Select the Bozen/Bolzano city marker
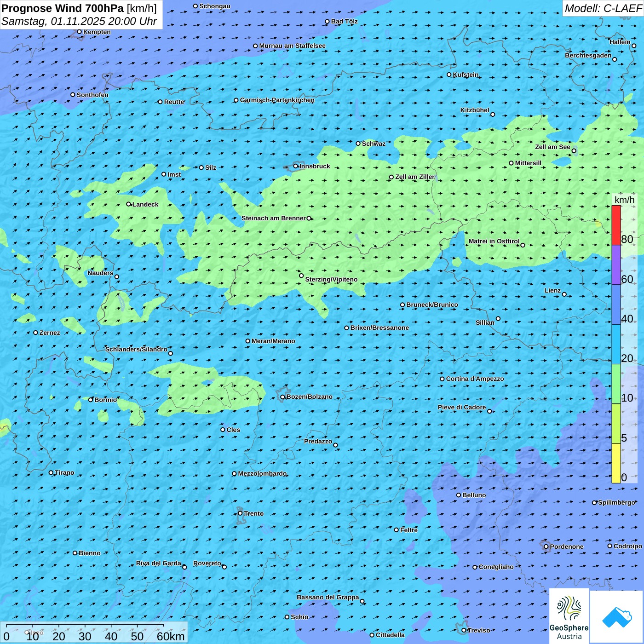 [283, 397]
